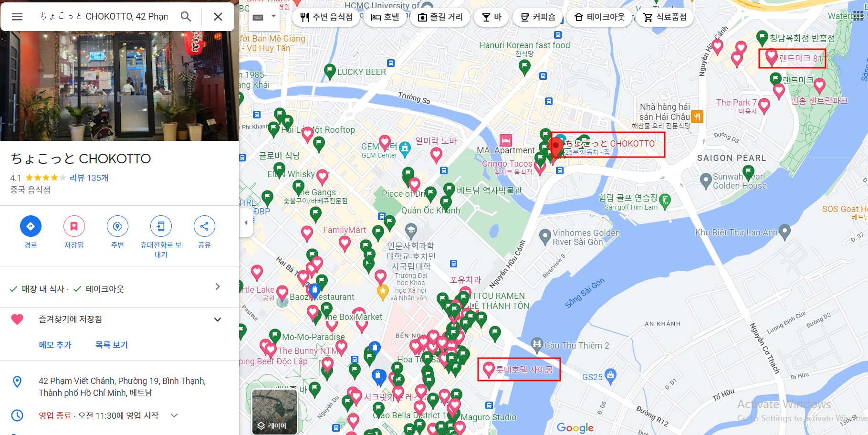The height and width of the screenshot is (435, 868).
Task: Click the MAI Apartment hotel pin
Action: click(506, 140)
